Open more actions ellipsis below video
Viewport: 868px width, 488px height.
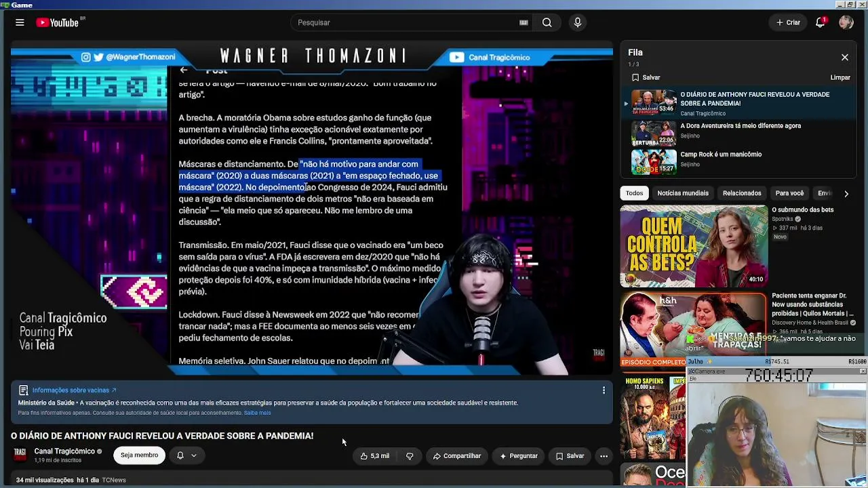coord(604,456)
